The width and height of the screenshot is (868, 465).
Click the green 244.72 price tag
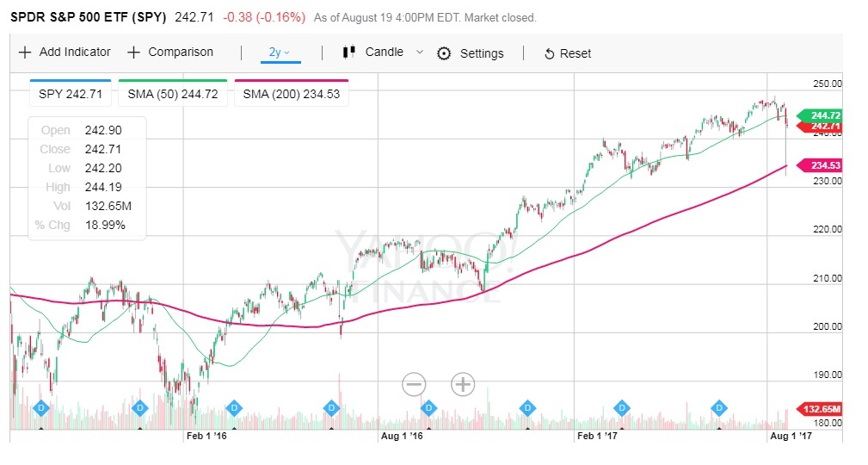point(823,115)
